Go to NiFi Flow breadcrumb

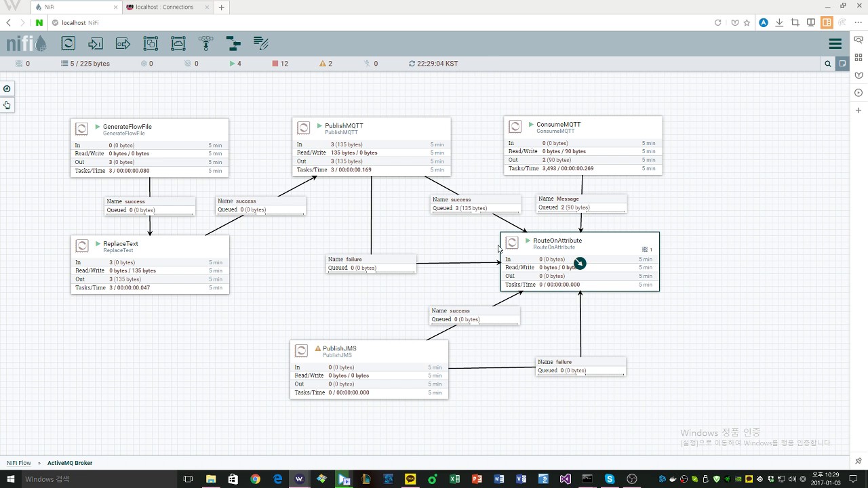(x=19, y=463)
